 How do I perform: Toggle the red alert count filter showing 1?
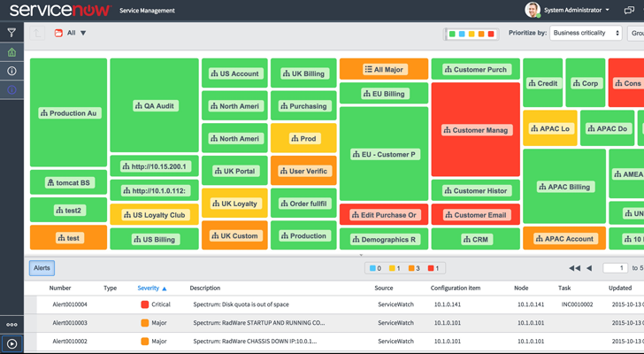(x=434, y=268)
